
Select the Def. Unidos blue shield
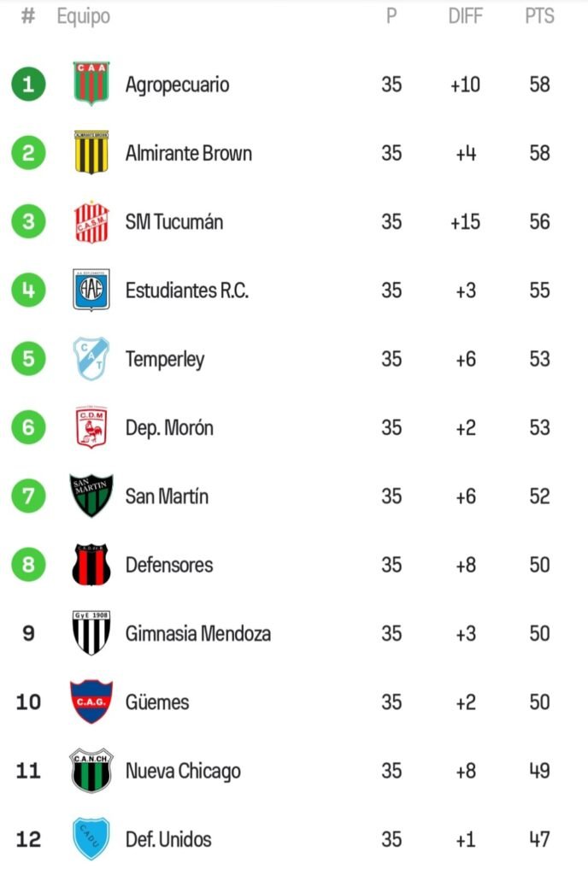tap(91, 838)
